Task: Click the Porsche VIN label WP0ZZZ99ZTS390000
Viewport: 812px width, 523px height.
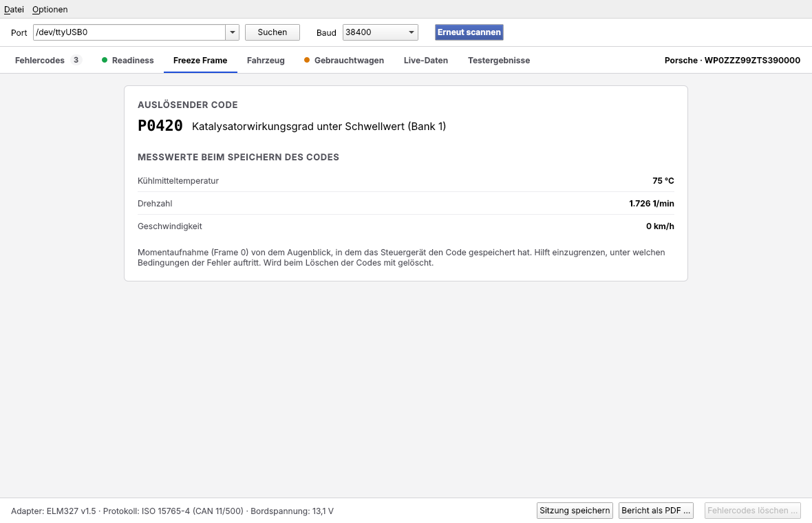Action: [x=732, y=60]
